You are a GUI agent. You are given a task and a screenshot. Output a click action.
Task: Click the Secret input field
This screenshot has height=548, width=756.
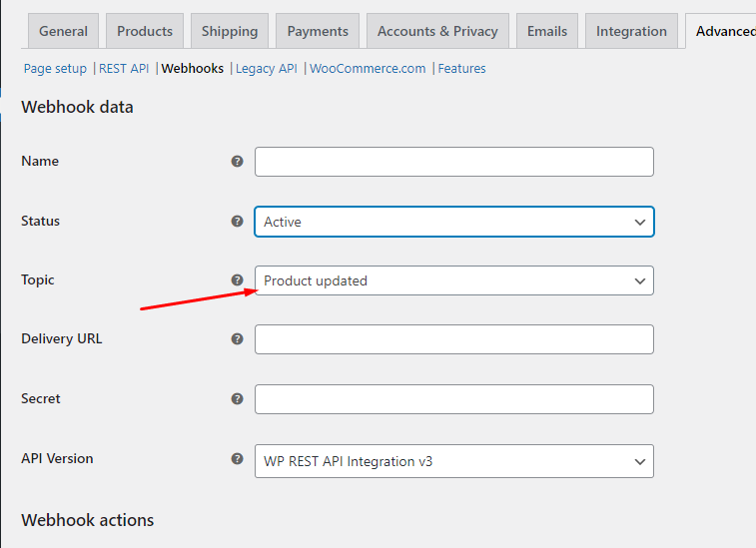click(454, 399)
